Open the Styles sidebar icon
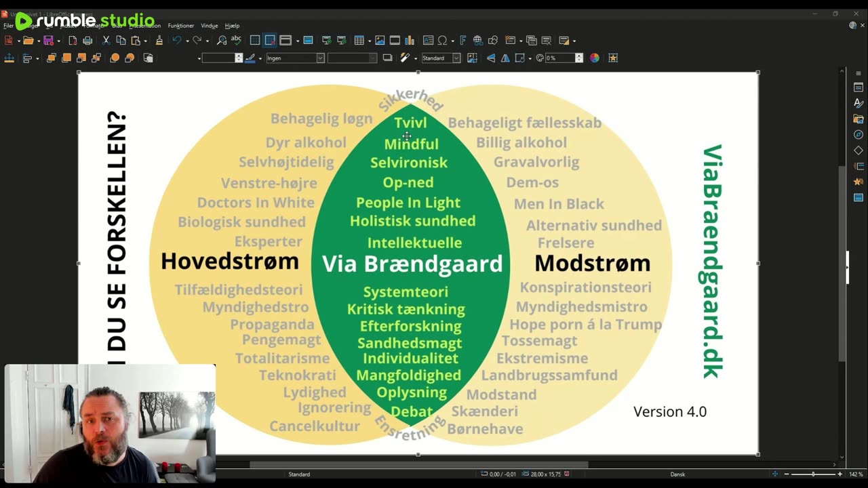 click(x=859, y=103)
